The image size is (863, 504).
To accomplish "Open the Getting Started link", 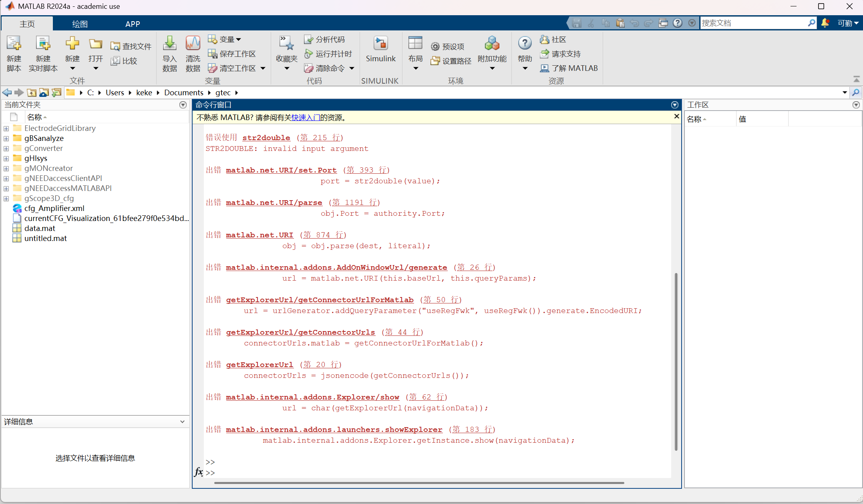I will coord(306,118).
